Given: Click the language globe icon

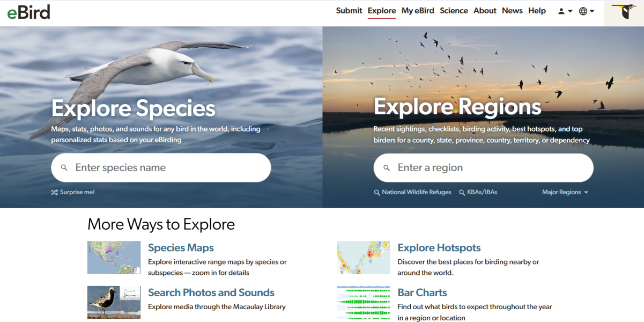Looking at the screenshot, I should click(583, 11).
